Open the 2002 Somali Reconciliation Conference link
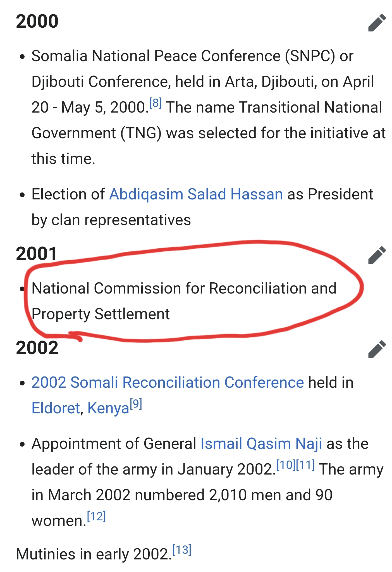The image size is (392, 572). [x=168, y=382]
